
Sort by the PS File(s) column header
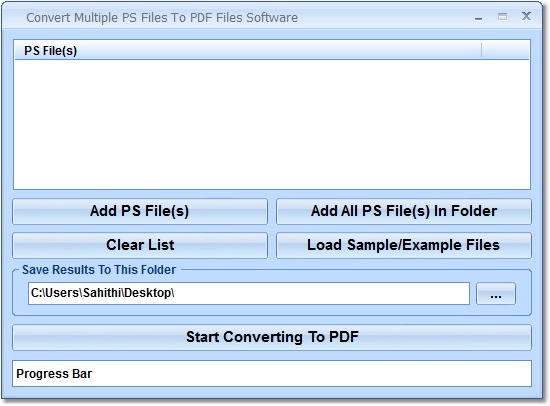tap(248, 51)
